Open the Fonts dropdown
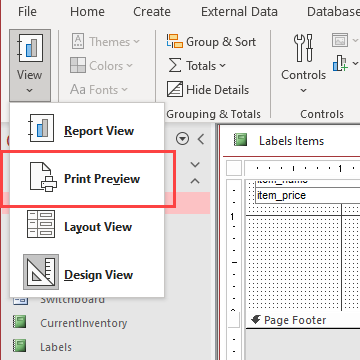 tap(99, 90)
